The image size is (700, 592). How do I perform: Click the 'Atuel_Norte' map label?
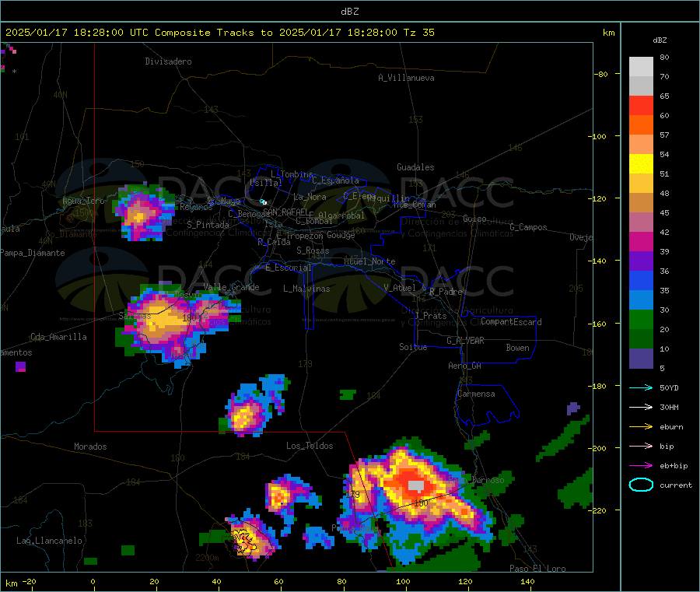pos(369,261)
